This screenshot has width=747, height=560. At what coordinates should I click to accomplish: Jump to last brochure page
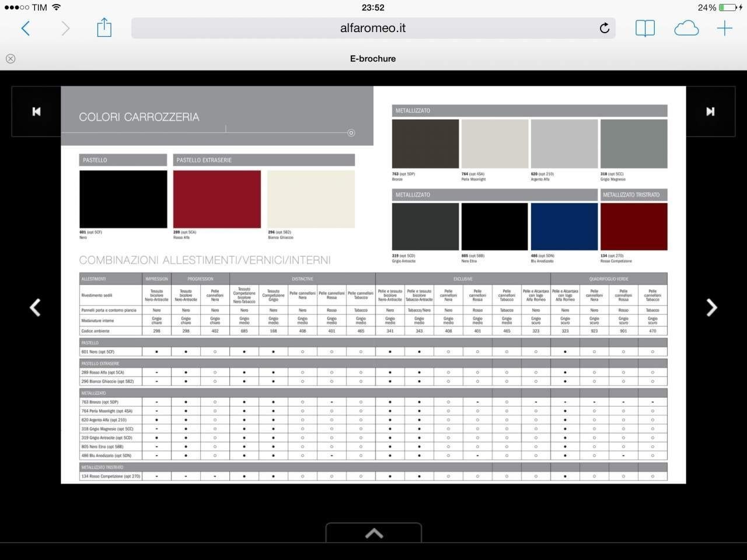coord(710,111)
